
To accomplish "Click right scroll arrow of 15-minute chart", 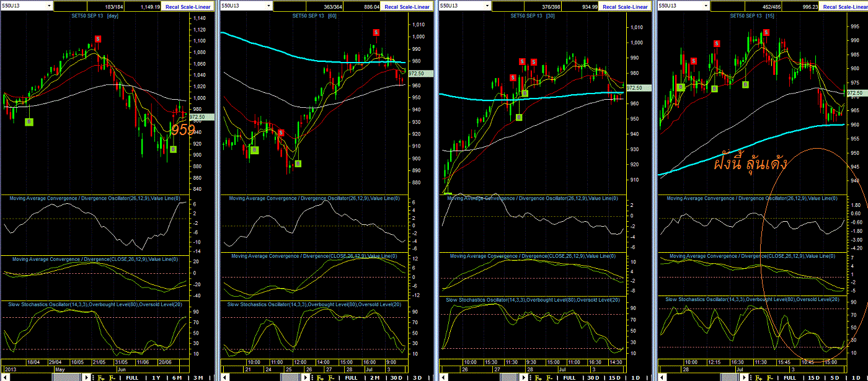I will 744,377.
